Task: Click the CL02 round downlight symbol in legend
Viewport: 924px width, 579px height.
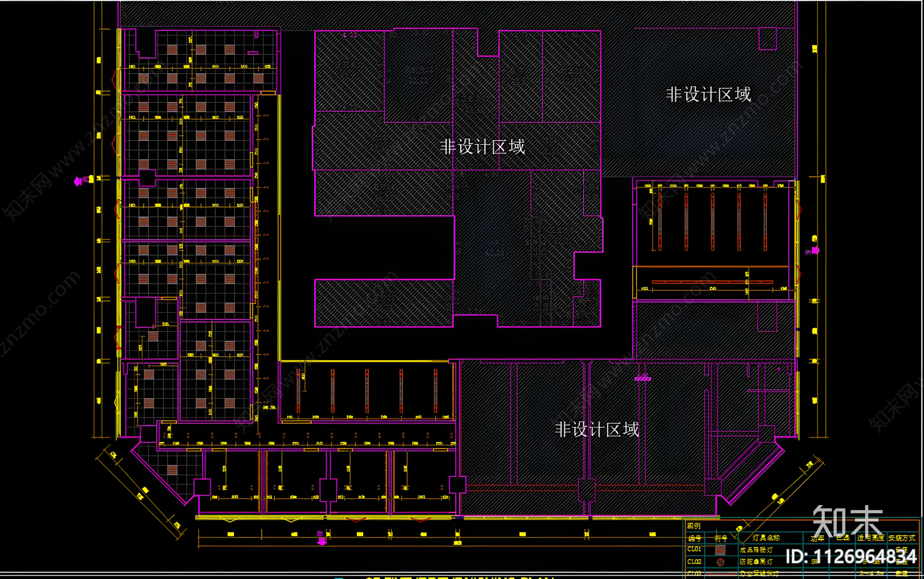Action: (720, 562)
